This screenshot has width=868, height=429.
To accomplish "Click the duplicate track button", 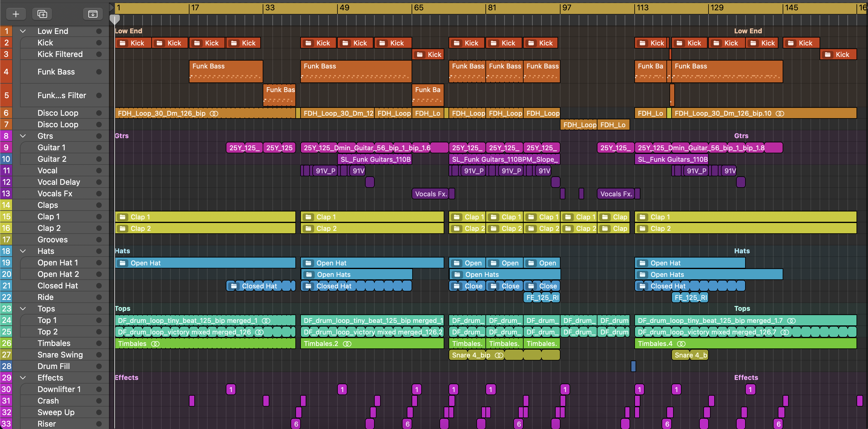I will tap(42, 14).
